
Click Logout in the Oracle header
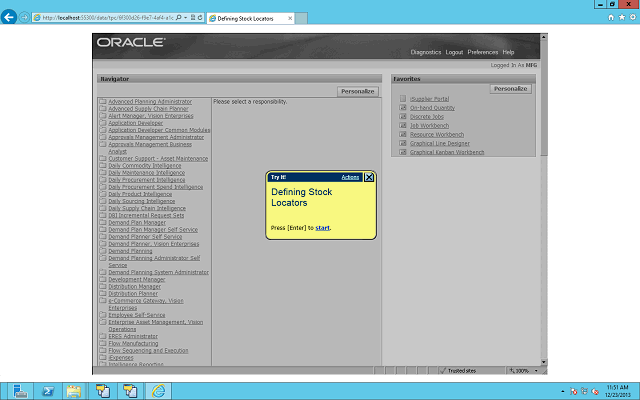(454, 52)
